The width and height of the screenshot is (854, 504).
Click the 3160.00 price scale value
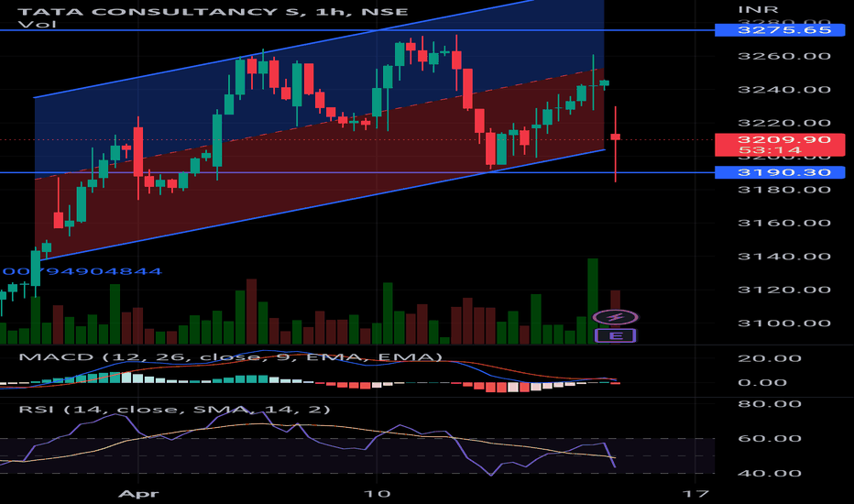click(784, 223)
